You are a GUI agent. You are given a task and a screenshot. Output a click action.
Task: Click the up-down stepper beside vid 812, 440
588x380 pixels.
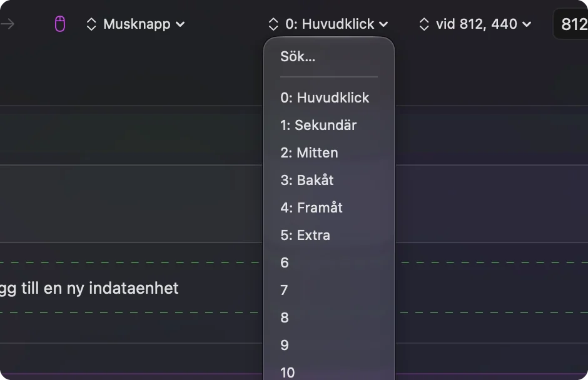coord(424,24)
